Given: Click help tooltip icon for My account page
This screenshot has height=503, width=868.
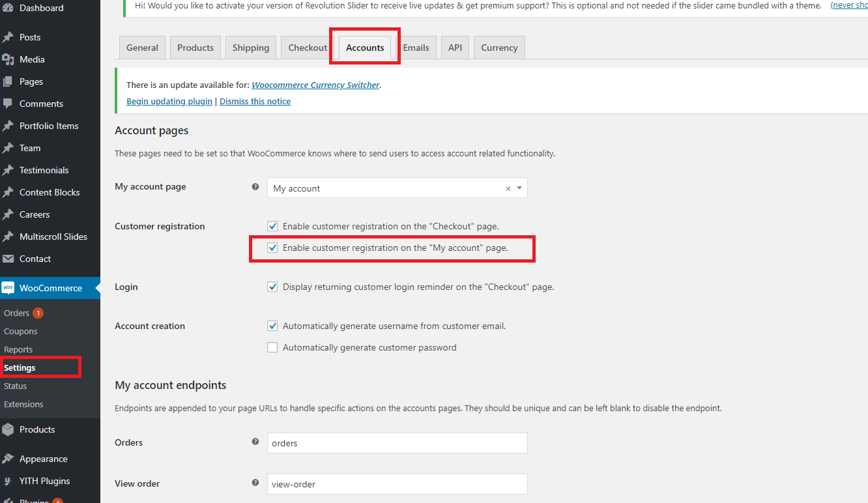Looking at the screenshot, I should pos(255,187).
